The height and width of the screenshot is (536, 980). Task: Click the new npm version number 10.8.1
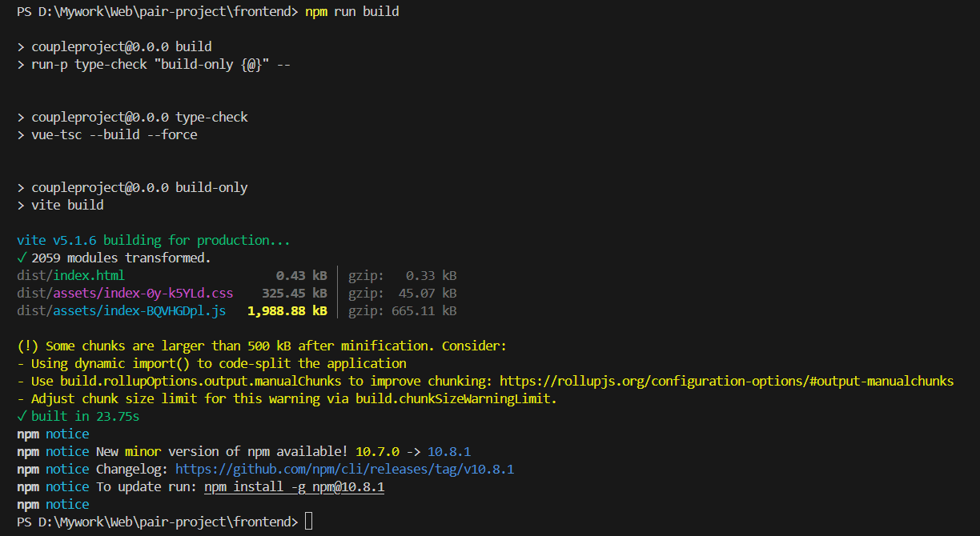coord(455,451)
